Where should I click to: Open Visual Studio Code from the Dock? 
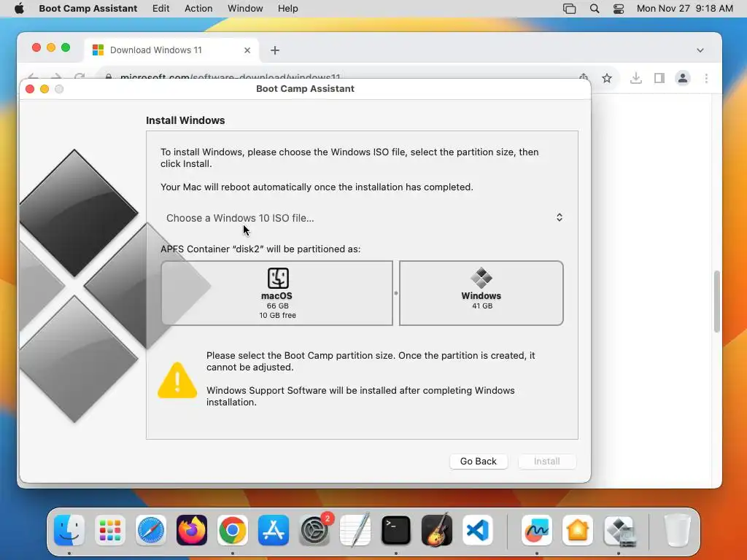(x=478, y=530)
